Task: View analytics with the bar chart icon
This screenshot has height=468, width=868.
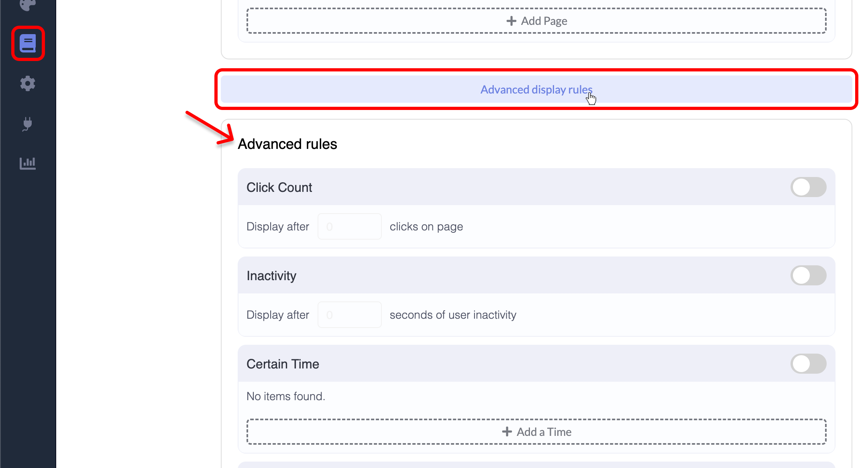Action: point(28,163)
